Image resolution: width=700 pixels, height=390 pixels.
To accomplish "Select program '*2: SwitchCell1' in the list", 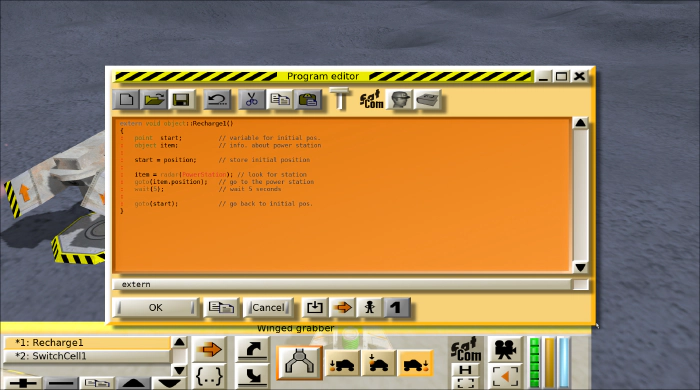I will (87, 356).
